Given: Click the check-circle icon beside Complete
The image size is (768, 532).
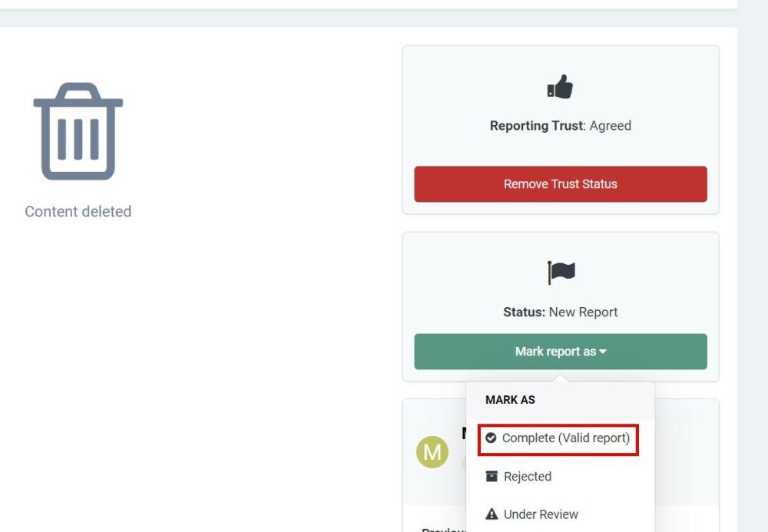Looking at the screenshot, I should click(492, 438).
